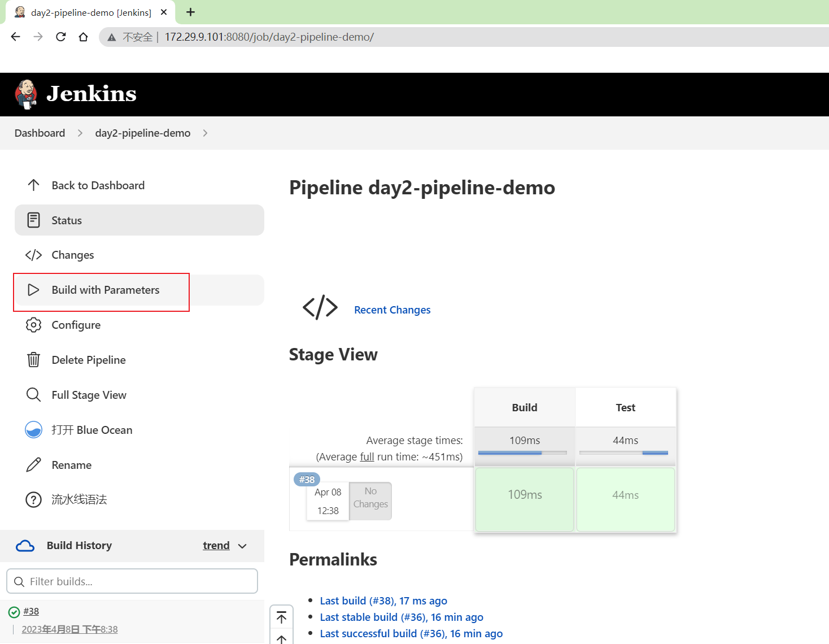Reload the page with the refresh icon
829x644 pixels.
[x=61, y=37]
